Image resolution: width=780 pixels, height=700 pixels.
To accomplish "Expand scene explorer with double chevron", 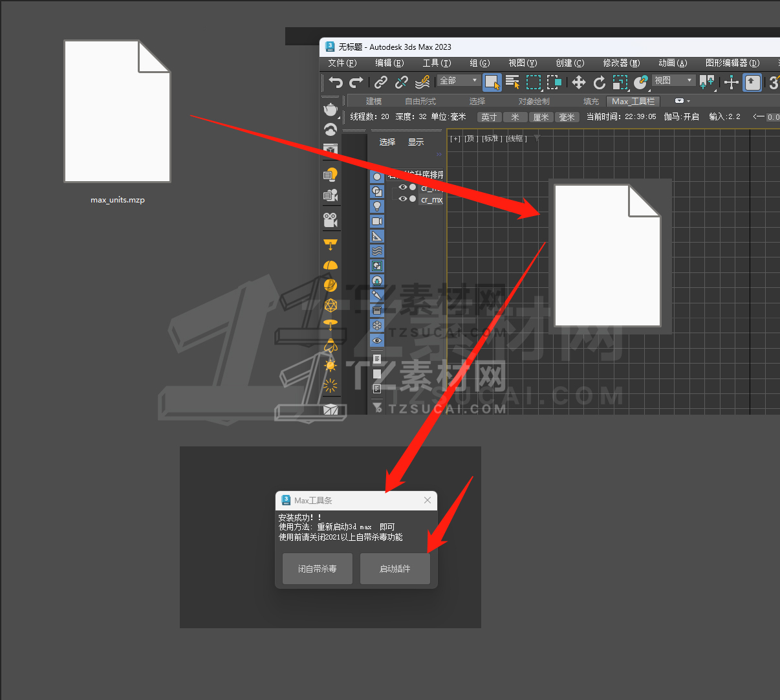I will pos(439,154).
